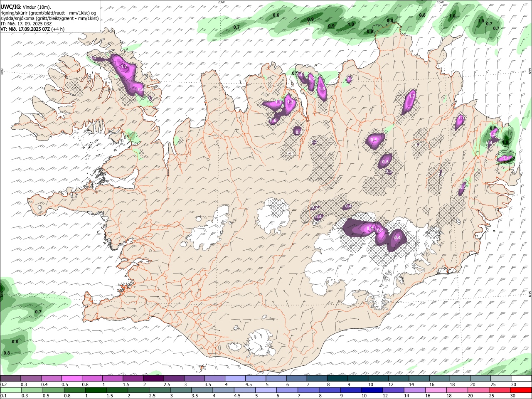Click the 12 label in the lower legend row
This screenshot has width=532, height=399.
pyautogui.click(x=385, y=396)
